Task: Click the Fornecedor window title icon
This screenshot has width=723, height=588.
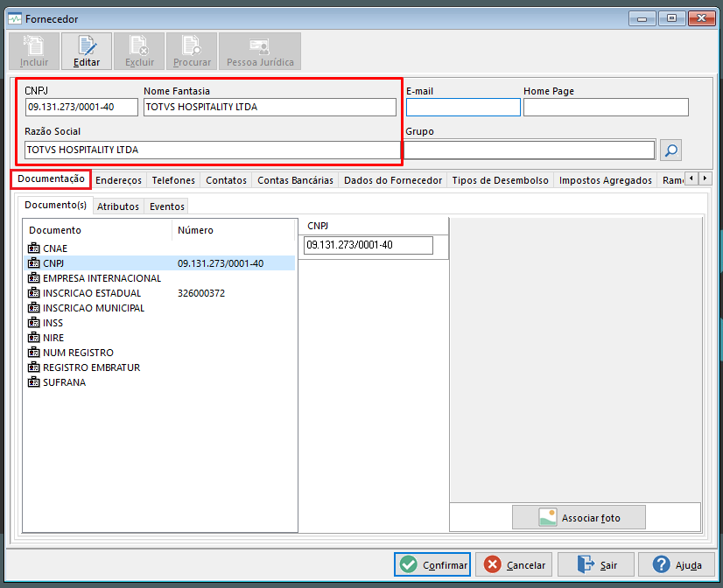Action: tap(15, 19)
